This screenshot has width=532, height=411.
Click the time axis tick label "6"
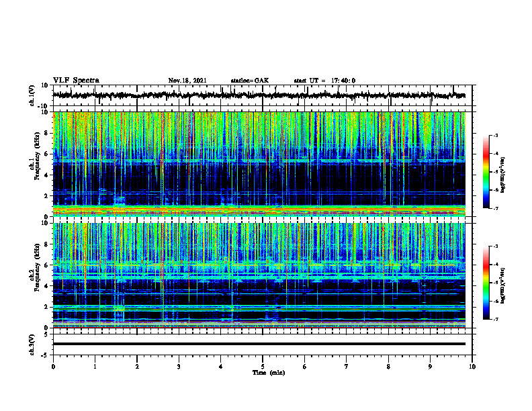pos(305,367)
